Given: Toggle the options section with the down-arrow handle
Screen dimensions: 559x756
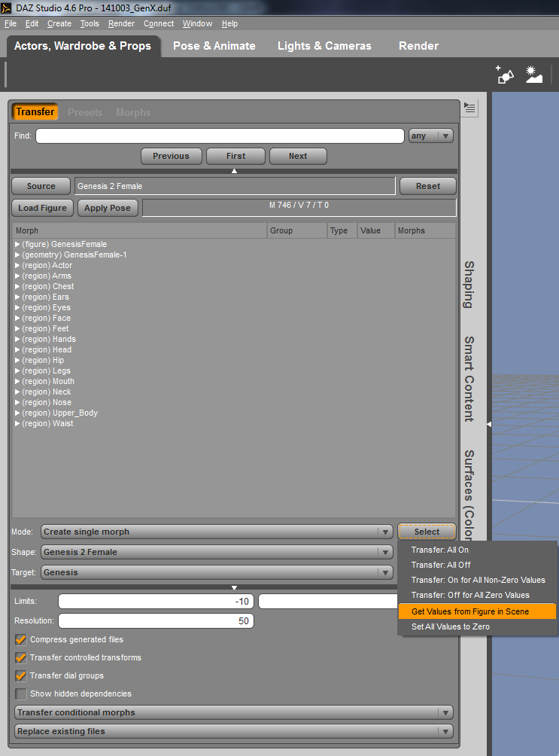Looking at the screenshot, I should [x=234, y=588].
